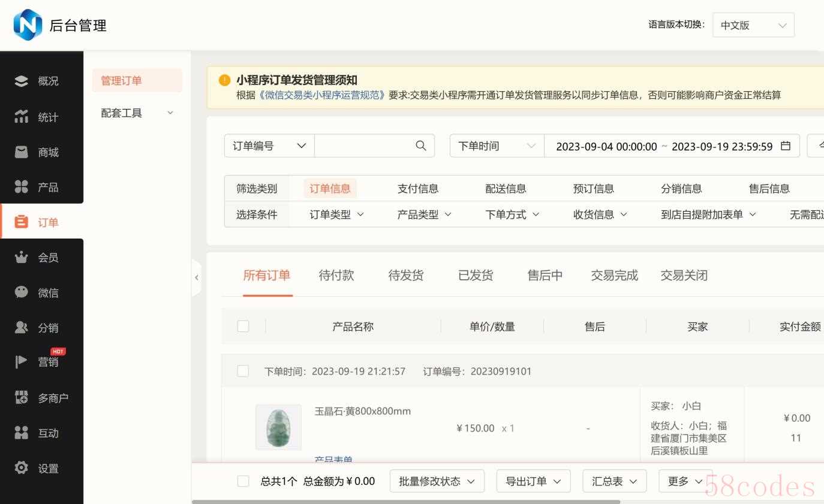
Task: Tick the select-all checkbox in table header
Action: click(243, 326)
